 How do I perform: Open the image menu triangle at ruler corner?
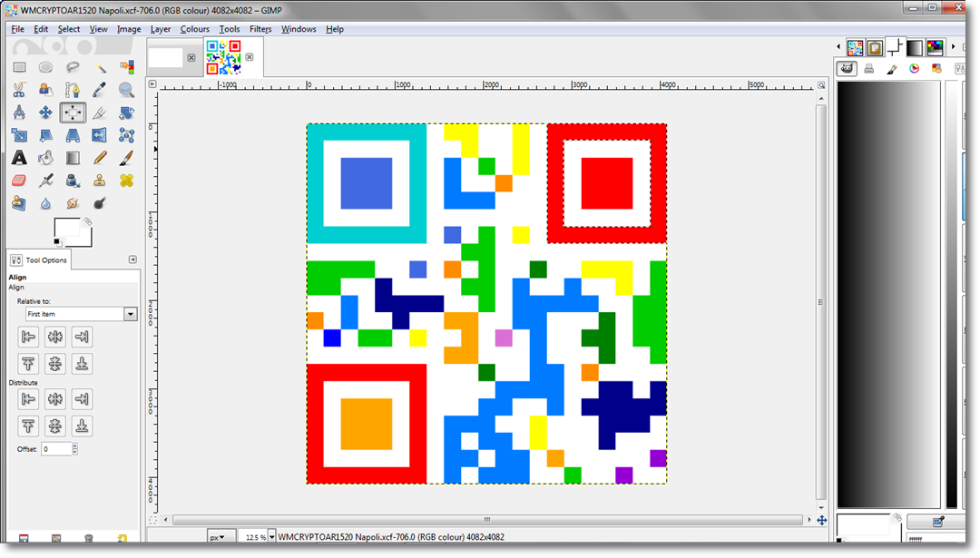[152, 83]
